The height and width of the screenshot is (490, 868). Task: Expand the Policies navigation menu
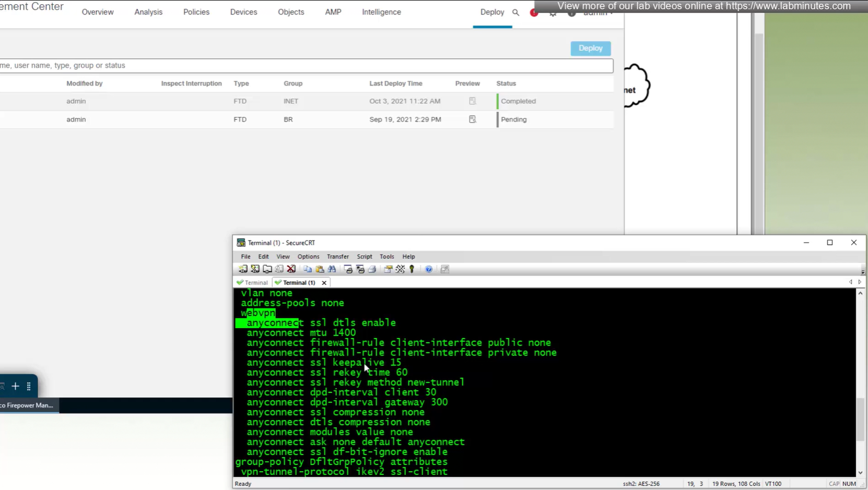coord(196,12)
